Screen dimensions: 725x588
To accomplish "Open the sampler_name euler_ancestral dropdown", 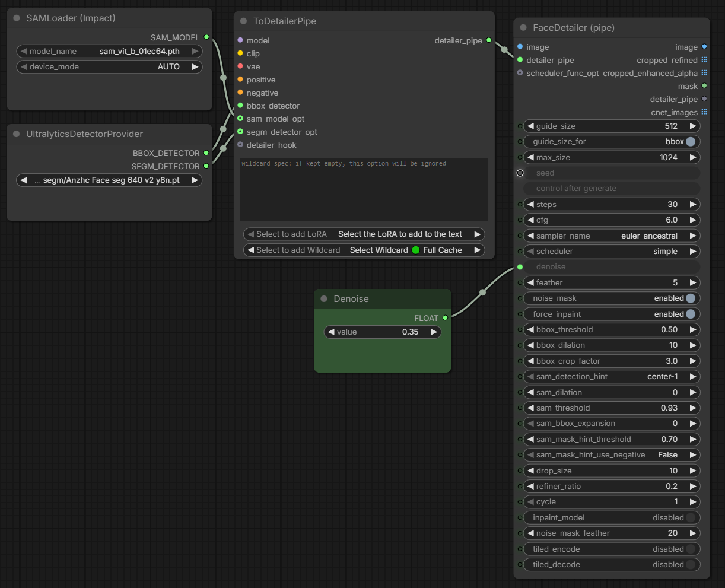I will coord(611,236).
